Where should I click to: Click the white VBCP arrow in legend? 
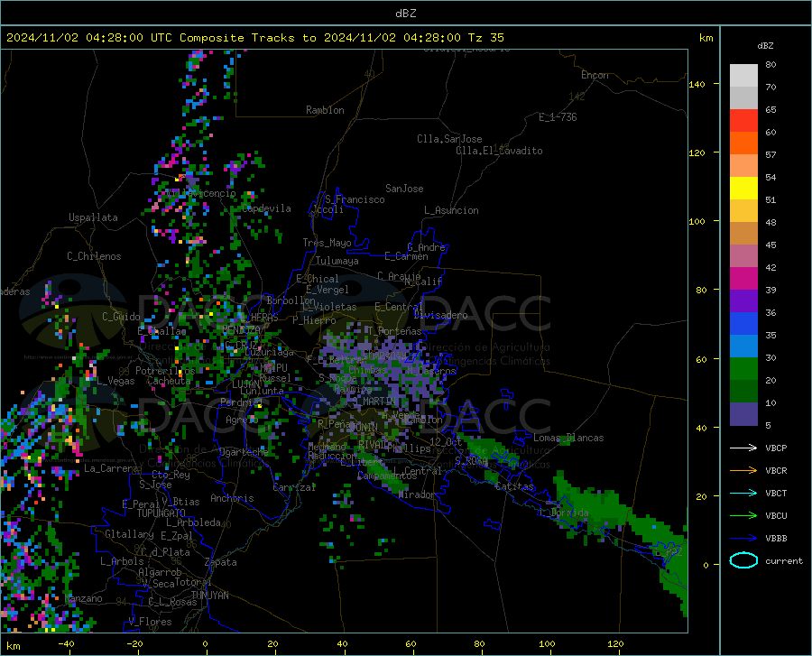[743, 448]
